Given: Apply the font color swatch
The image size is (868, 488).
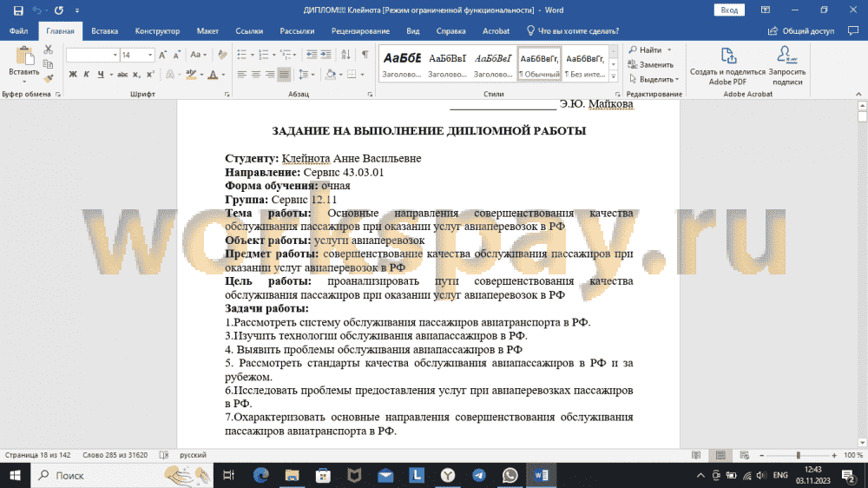Looking at the screenshot, I should pos(213,74).
